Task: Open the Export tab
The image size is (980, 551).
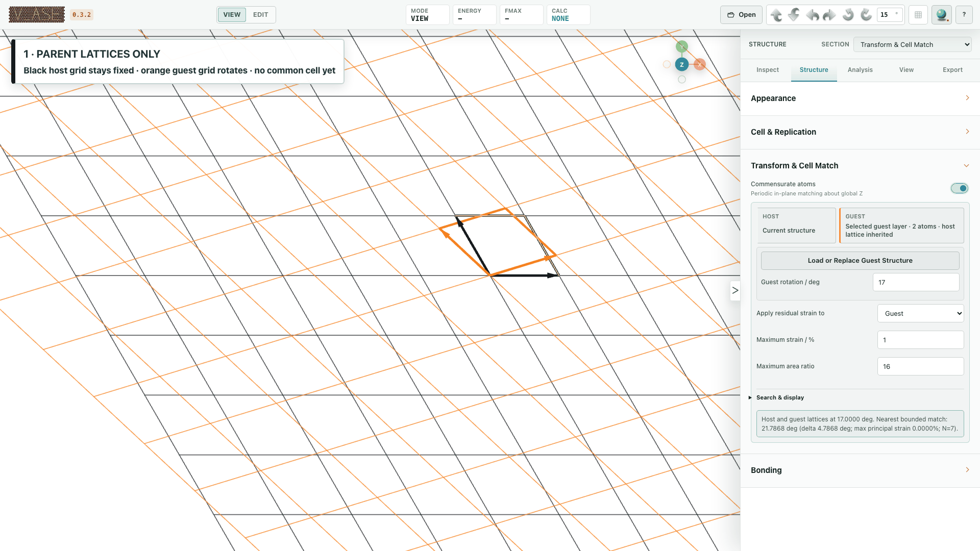Action: click(952, 70)
